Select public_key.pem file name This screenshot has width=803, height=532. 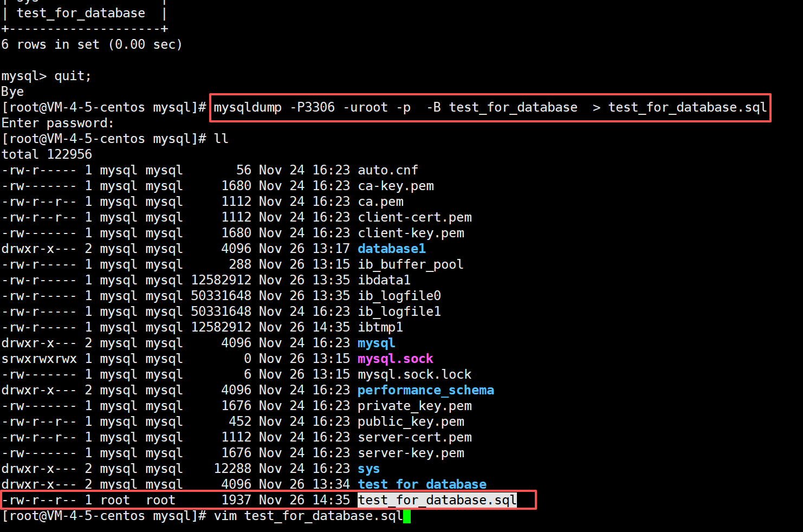click(411, 421)
